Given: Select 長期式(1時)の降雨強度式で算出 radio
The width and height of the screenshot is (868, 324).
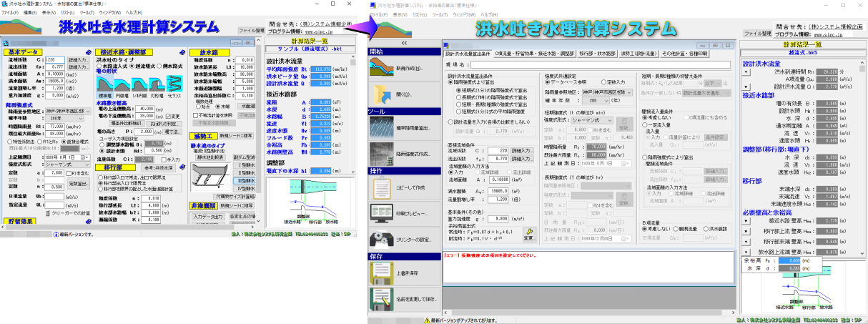Looking at the screenshot, I should 459,98.
